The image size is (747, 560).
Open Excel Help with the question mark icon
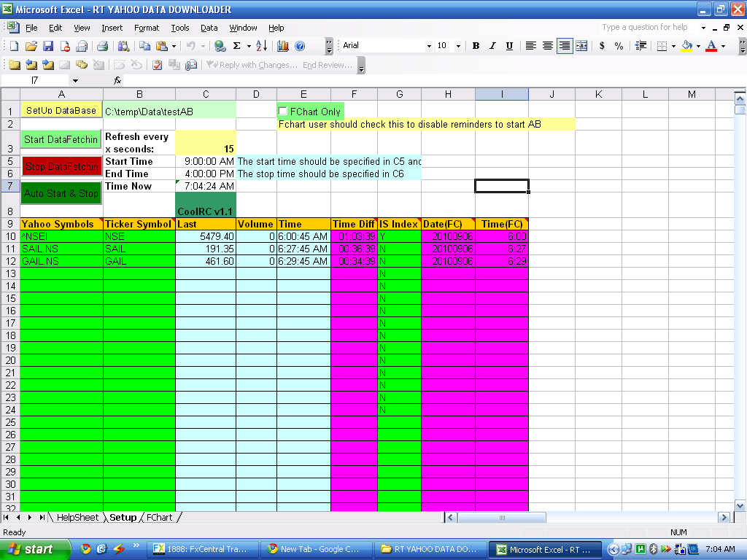300,46
